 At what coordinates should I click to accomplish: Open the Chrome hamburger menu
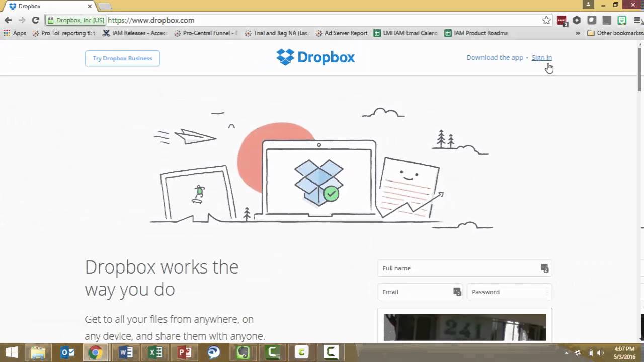click(x=637, y=20)
